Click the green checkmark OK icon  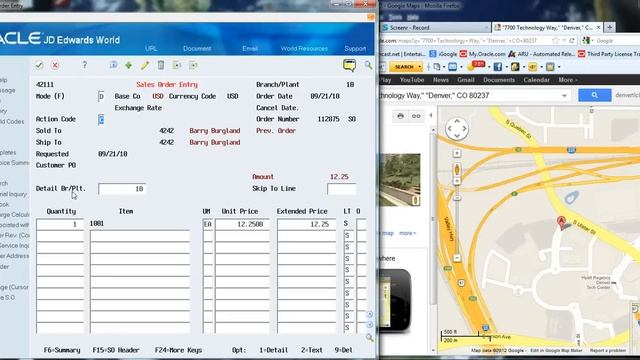tap(39, 65)
